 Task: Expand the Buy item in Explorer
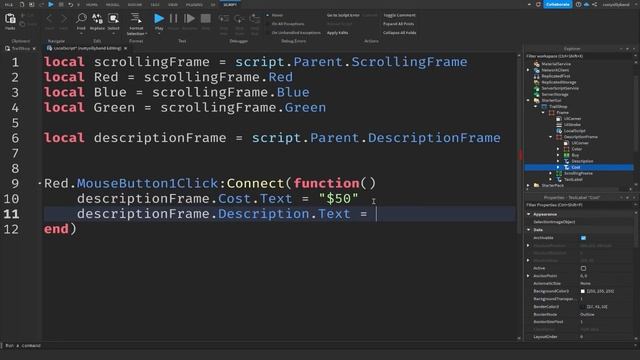pos(558,155)
